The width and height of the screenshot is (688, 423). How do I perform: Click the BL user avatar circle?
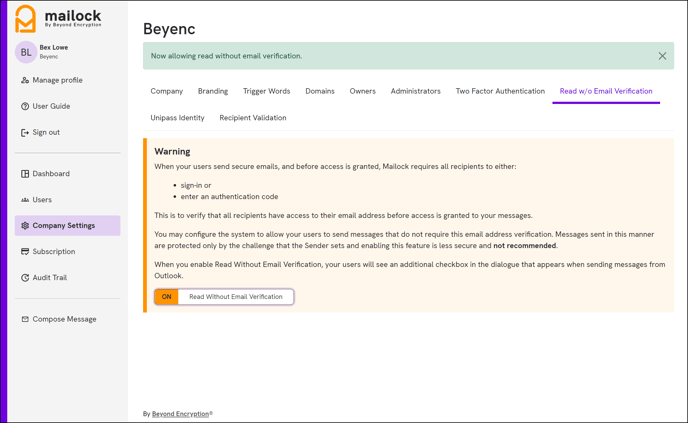point(26,52)
